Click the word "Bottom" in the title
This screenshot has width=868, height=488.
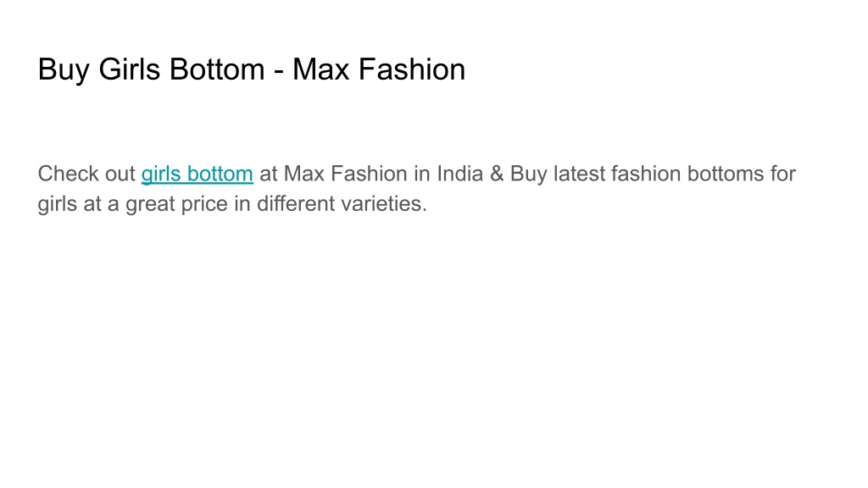click(x=217, y=69)
